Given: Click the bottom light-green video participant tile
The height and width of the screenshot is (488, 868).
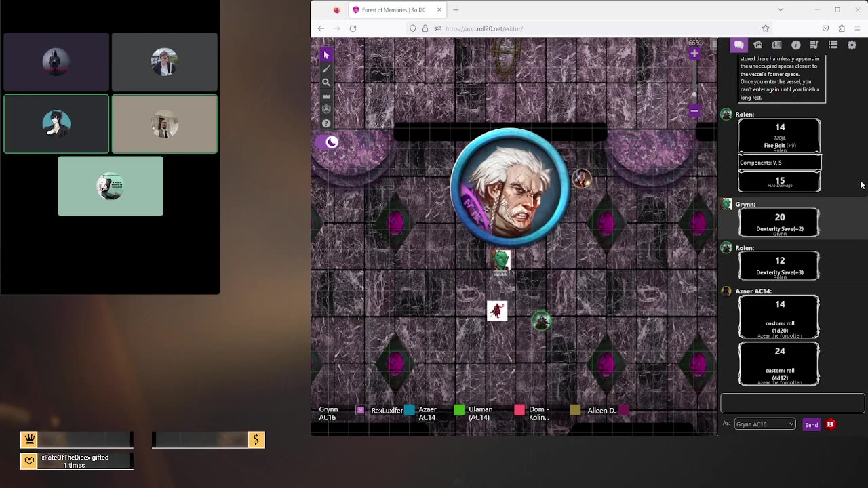Looking at the screenshot, I should [x=111, y=186].
